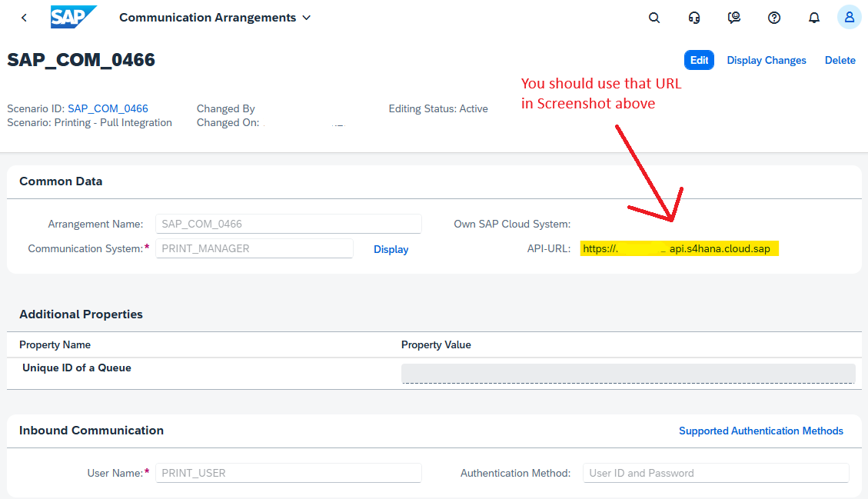Open notifications bell icon

(x=813, y=18)
